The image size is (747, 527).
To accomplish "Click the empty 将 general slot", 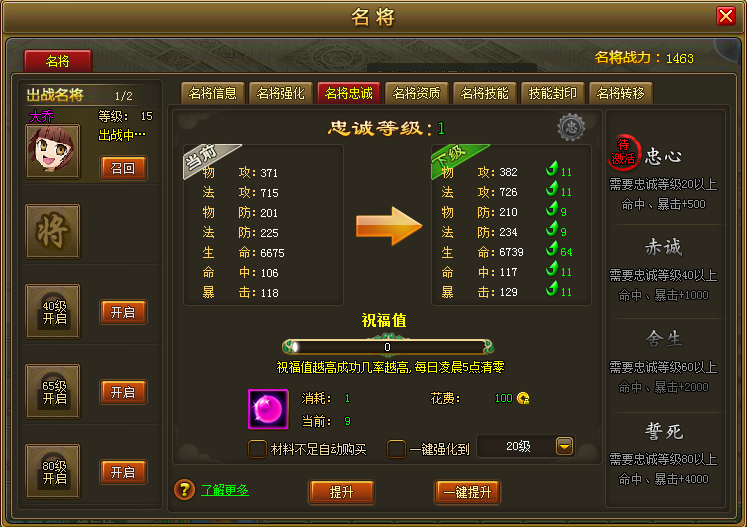I will 53,232.
